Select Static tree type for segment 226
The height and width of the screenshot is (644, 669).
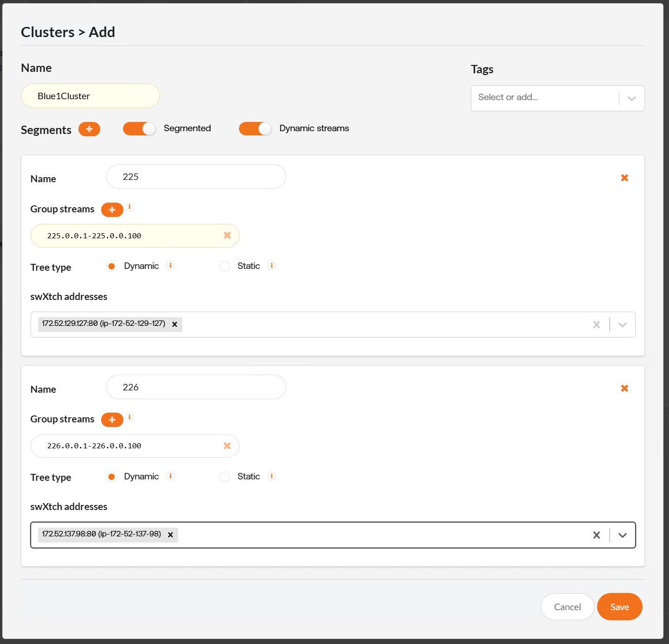pyautogui.click(x=225, y=477)
